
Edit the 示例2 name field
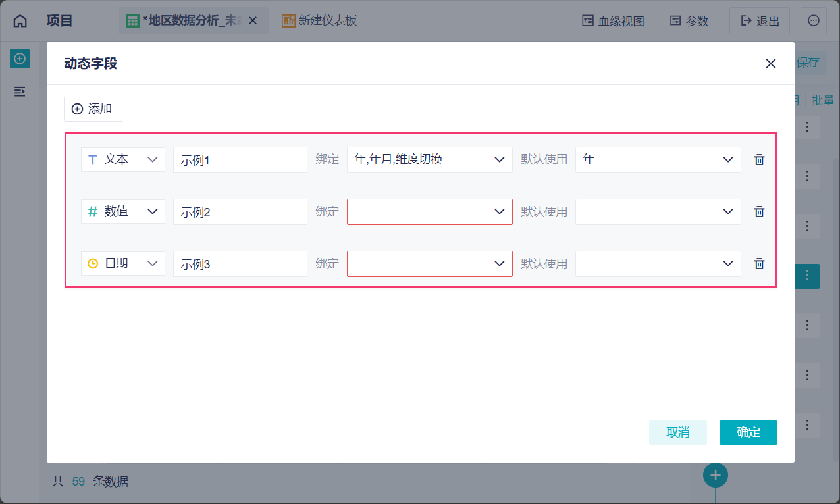(240, 212)
